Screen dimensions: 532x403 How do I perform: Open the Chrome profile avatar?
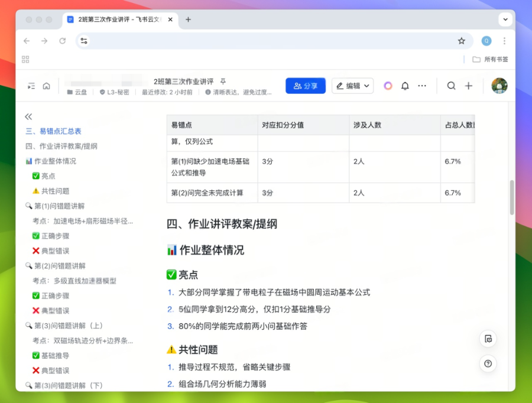pos(486,41)
